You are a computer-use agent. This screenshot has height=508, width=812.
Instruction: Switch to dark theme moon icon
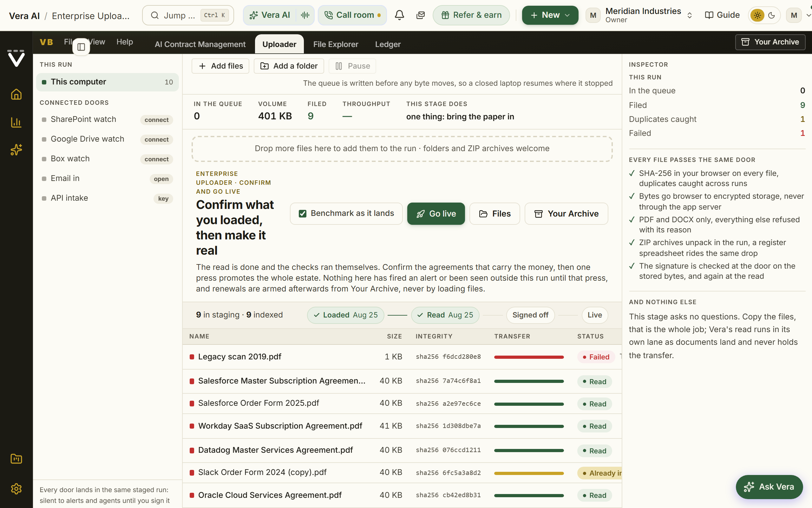(x=772, y=16)
